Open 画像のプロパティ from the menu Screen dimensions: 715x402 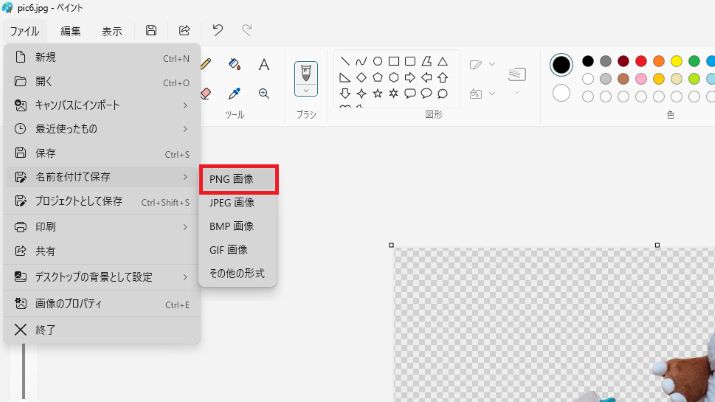tap(102, 304)
